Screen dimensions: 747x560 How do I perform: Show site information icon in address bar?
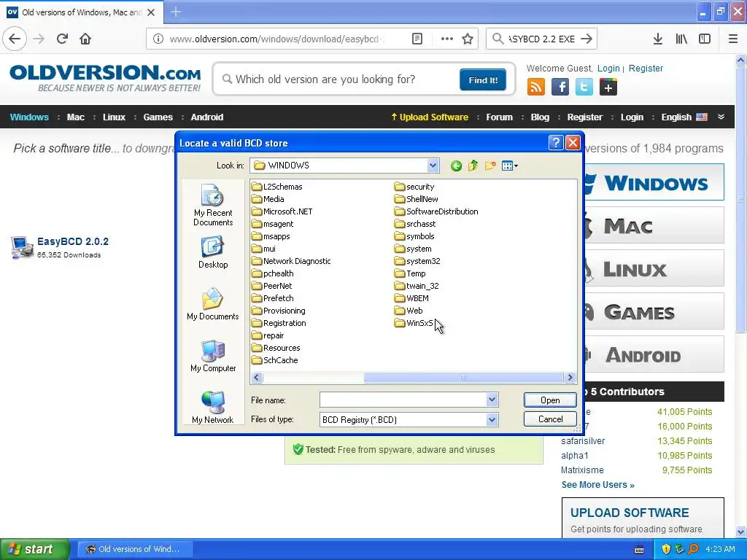(x=158, y=39)
